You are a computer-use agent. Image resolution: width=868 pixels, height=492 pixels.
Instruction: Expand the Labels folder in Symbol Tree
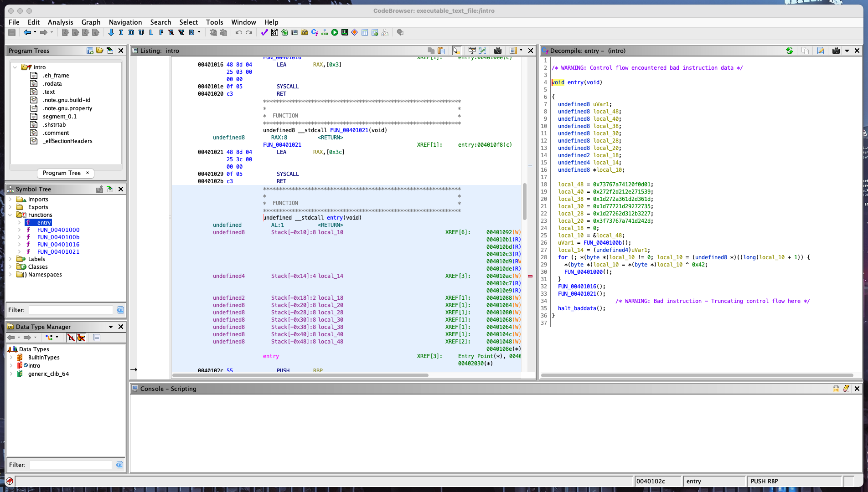click(x=10, y=259)
